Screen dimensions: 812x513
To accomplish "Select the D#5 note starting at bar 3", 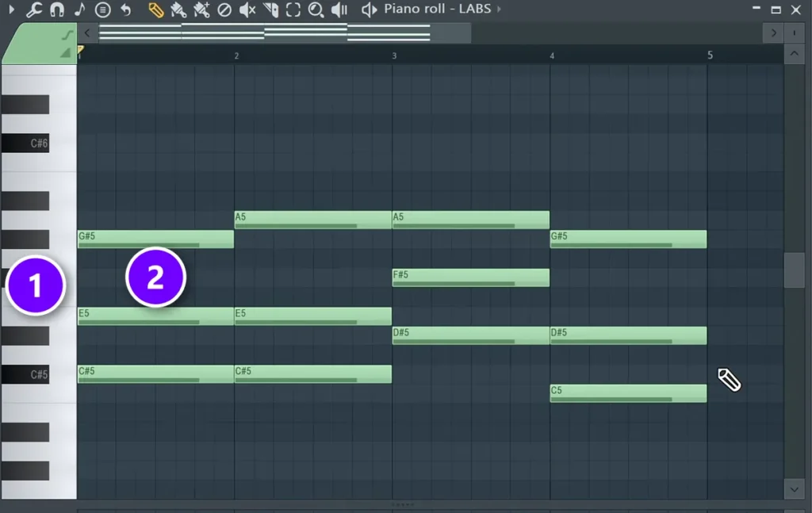I will click(471, 335).
